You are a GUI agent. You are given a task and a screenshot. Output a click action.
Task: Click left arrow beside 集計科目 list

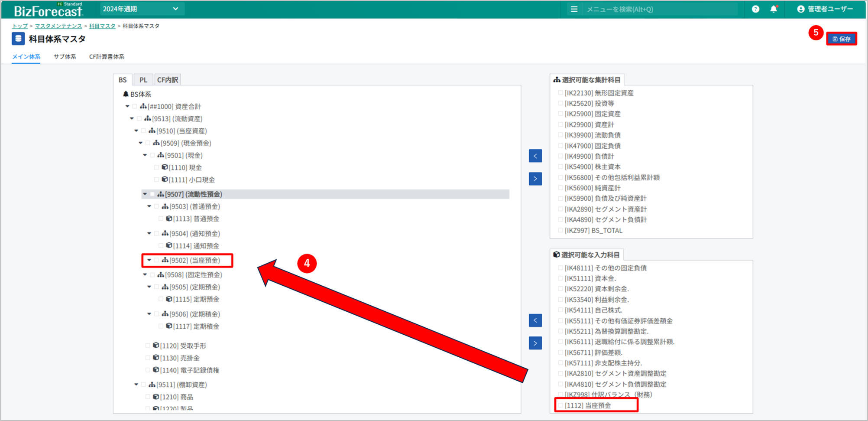tap(535, 156)
